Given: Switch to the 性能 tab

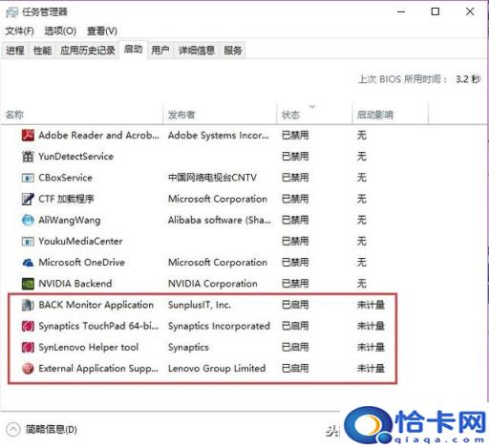Looking at the screenshot, I should (42, 51).
